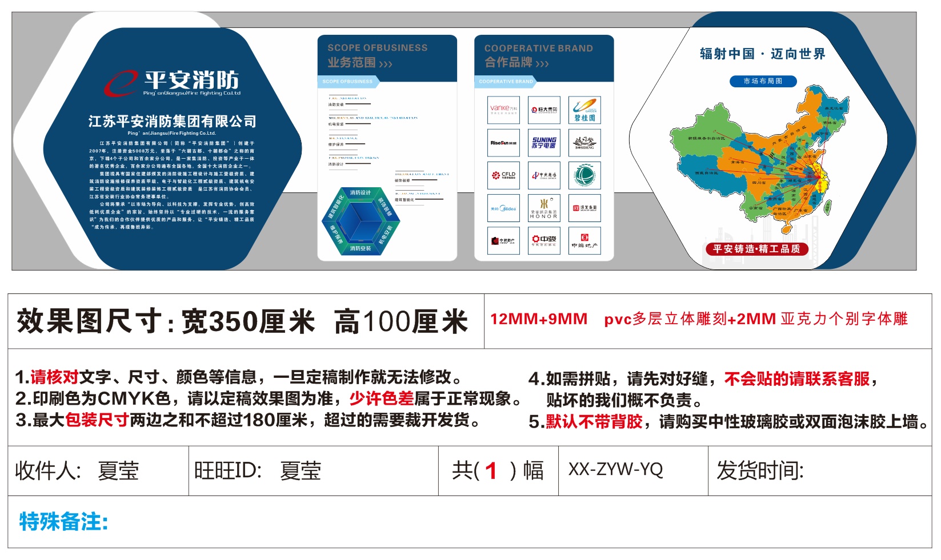Click note 5 about 默认不带背胶
Screen dimensions: 941x560
(x=728, y=422)
